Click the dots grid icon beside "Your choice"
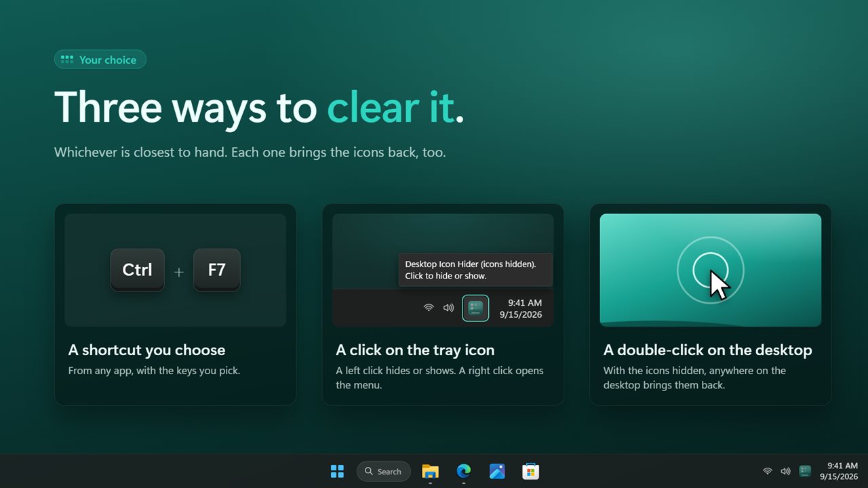This screenshot has width=868, height=488. [x=66, y=60]
